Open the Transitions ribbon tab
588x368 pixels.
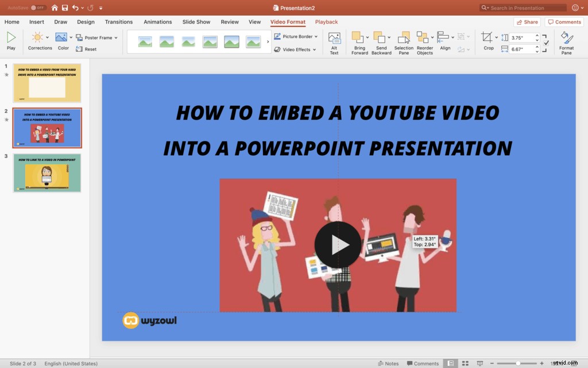118,22
